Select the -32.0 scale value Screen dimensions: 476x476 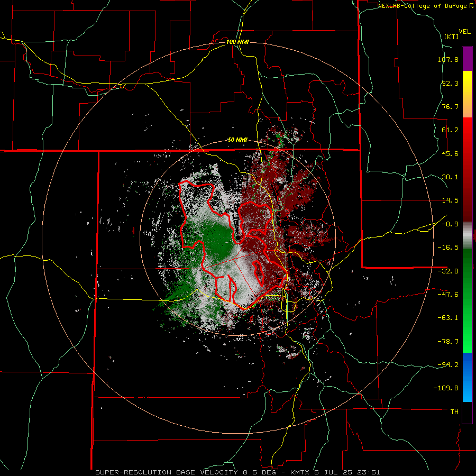click(448, 271)
